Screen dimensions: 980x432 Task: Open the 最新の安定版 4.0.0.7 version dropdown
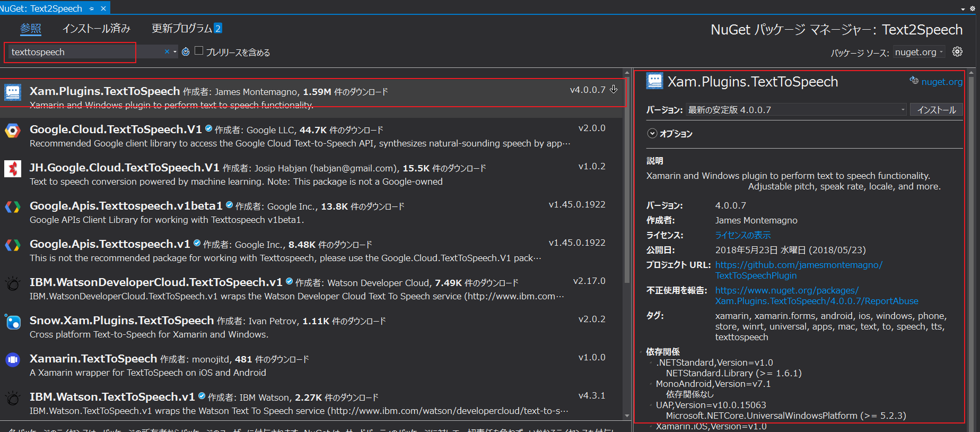pos(797,110)
